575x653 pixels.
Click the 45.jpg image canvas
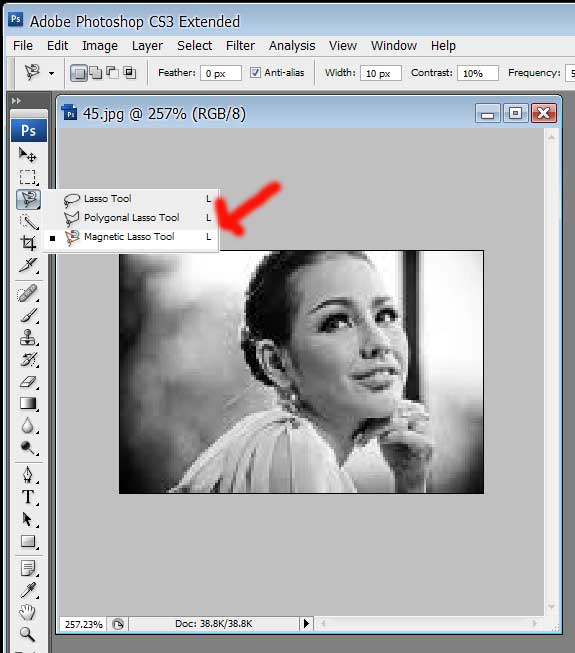tap(301, 372)
